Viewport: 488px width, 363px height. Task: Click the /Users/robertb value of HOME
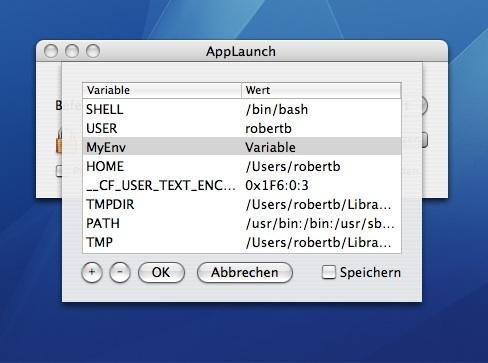click(293, 166)
